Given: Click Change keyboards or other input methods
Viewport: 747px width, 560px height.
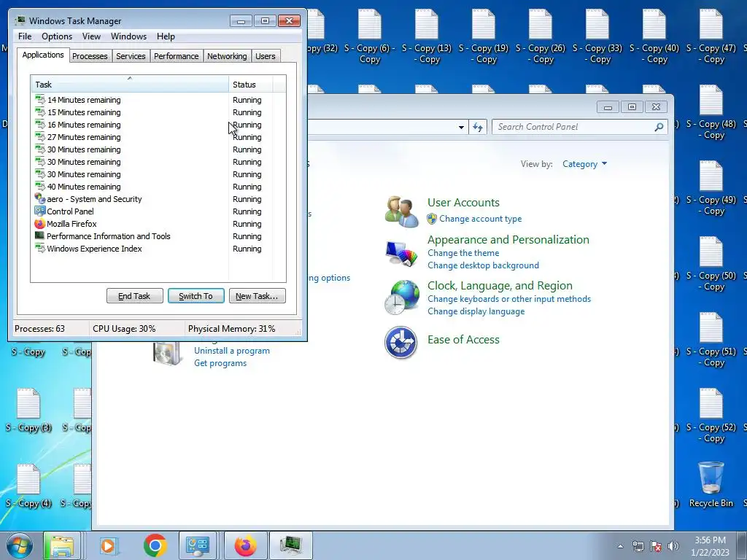Looking at the screenshot, I should click(508, 298).
